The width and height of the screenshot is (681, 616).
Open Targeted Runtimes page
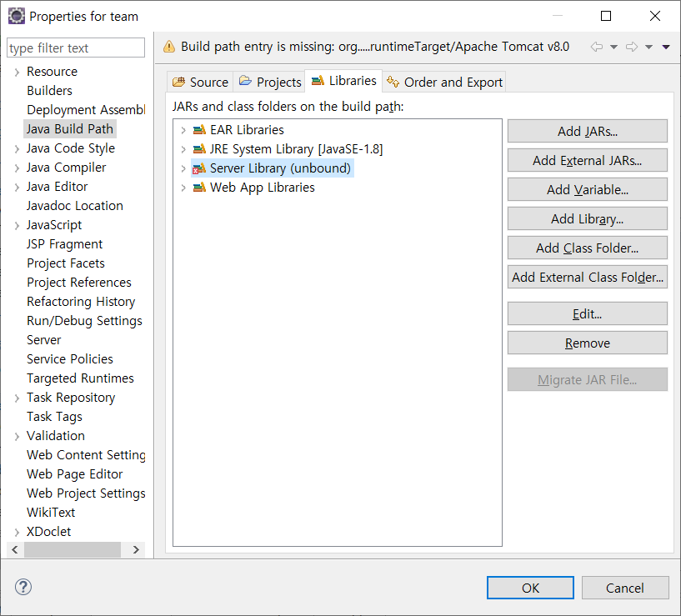[80, 378]
